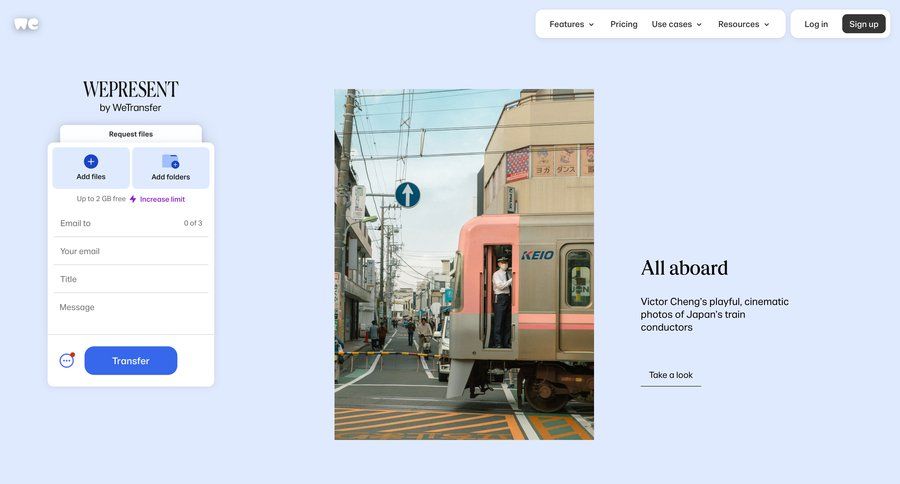Image resolution: width=900 pixels, height=484 pixels.
Task: Click the blue Transfer button
Action: coord(131,361)
